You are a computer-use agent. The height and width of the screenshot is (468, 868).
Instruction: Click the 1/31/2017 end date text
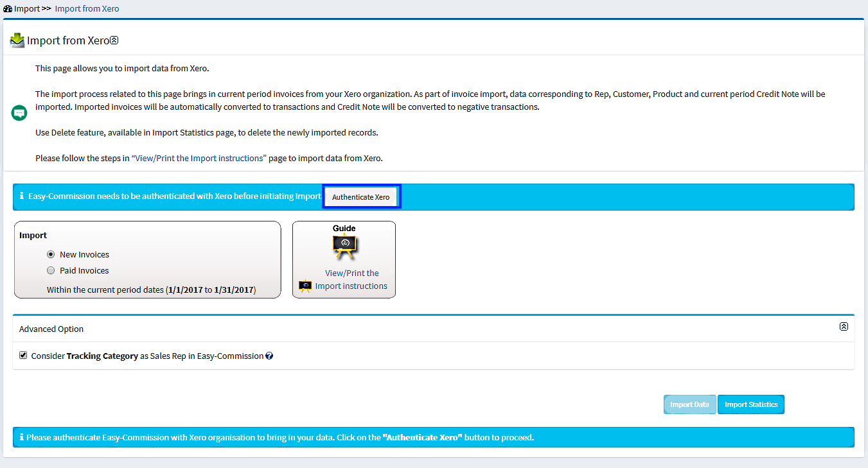pyautogui.click(x=235, y=290)
